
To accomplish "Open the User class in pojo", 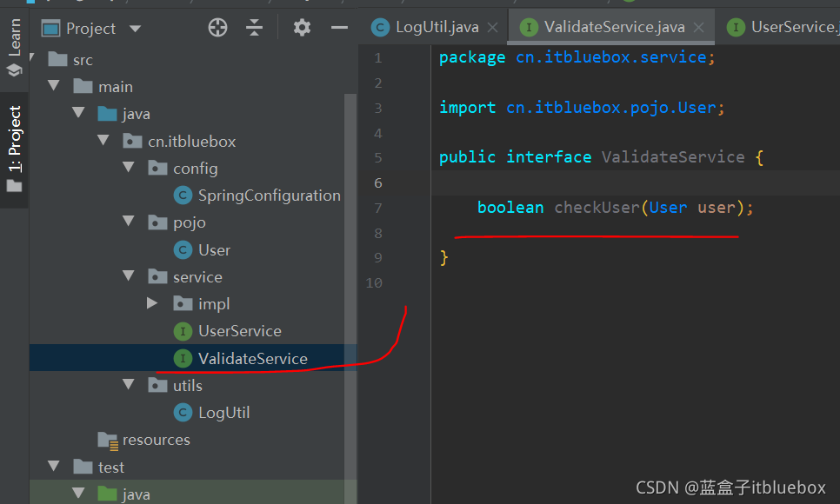I will (x=214, y=250).
